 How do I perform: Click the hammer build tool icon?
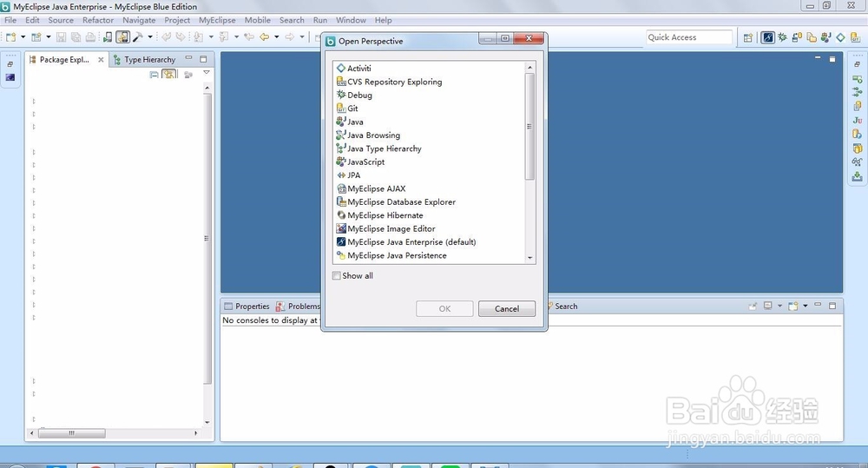point(138,37)
